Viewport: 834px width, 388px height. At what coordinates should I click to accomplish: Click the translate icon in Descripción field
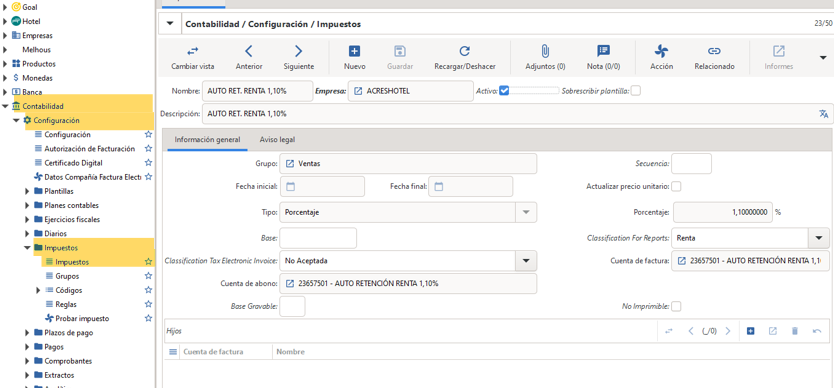824,113
